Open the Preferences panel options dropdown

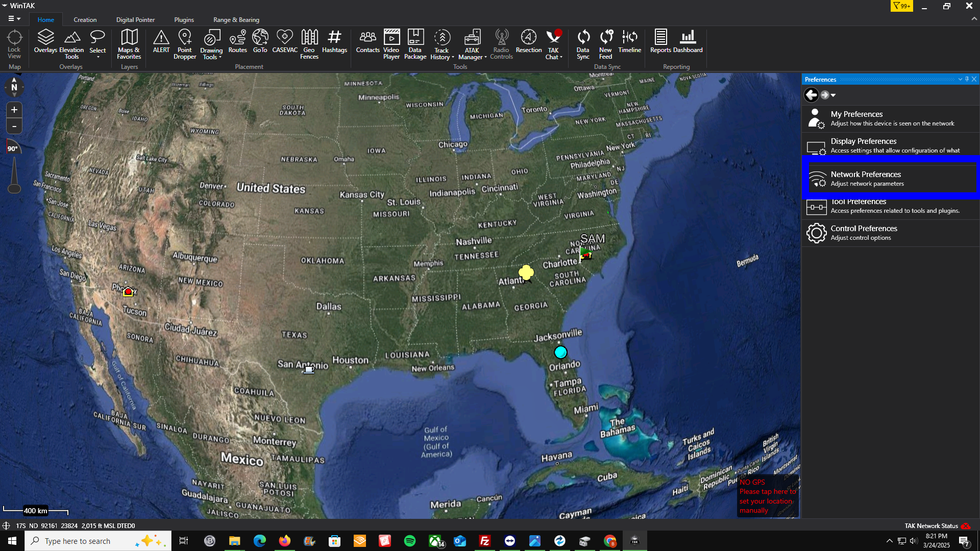[960, 79]
